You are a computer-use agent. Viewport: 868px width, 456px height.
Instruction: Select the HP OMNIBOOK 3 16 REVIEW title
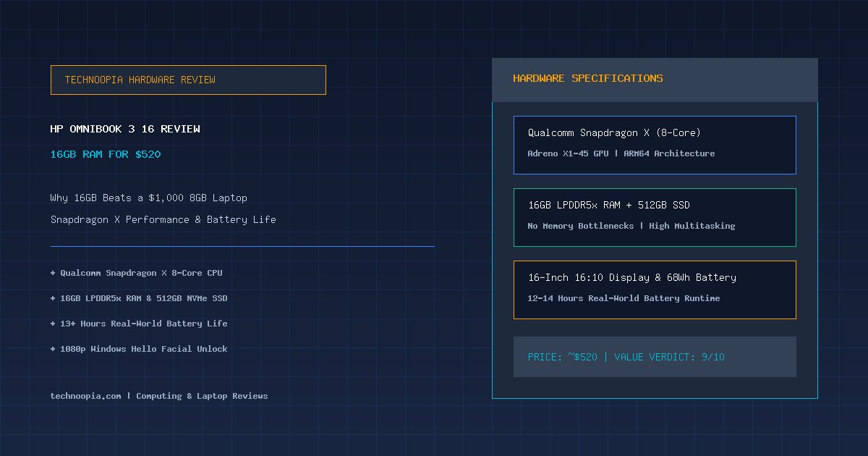point(125,129)
